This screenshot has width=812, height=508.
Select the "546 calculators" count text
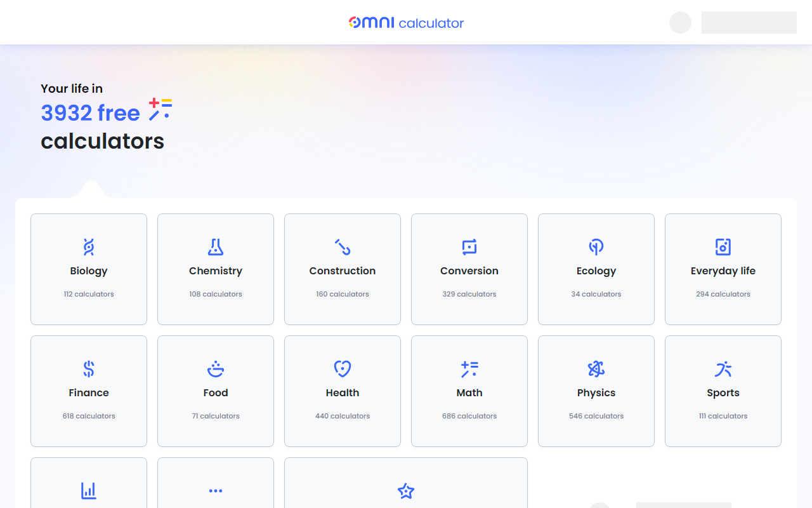(x=596, y=416)
